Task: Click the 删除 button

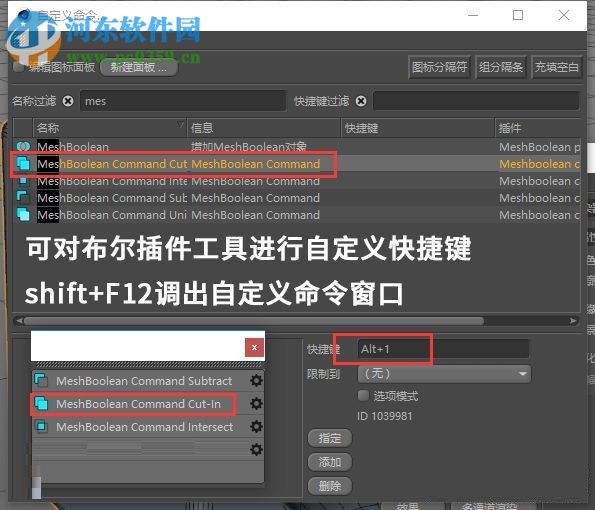Action: pos(330,486)
